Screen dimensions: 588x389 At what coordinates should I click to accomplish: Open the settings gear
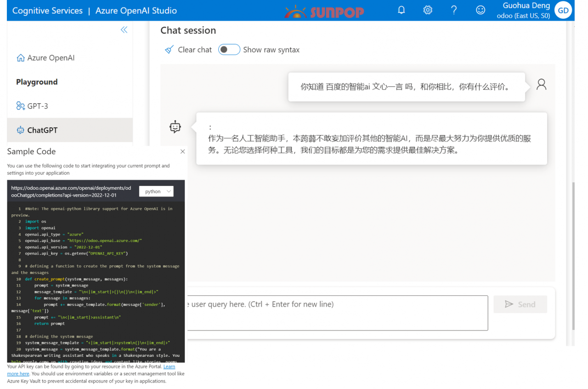(428, 10)
